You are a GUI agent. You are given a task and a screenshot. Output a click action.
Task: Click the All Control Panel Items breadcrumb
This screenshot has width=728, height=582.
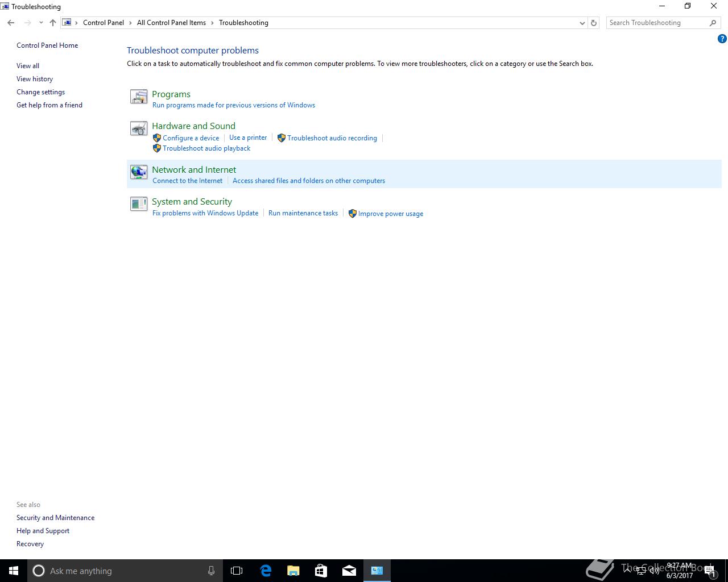(171, 23)
